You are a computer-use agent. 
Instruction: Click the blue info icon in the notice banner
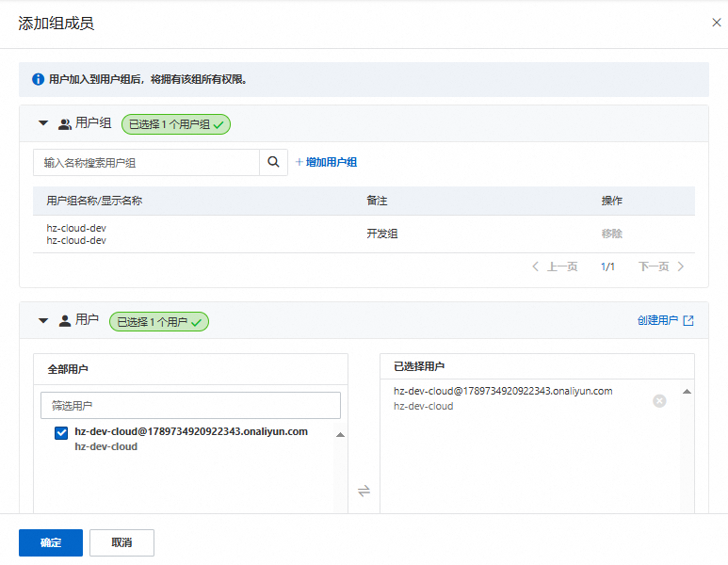(38, 79)
